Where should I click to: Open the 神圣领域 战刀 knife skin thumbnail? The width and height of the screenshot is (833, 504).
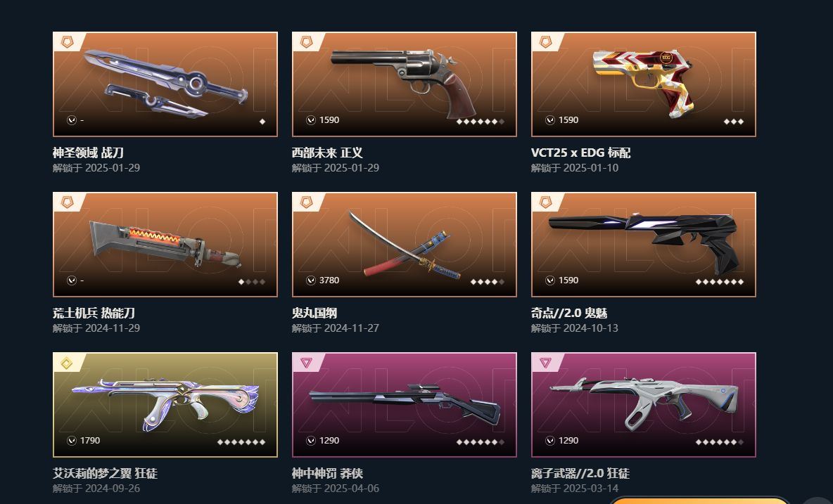pyautogui.click(x=165, y=84)
